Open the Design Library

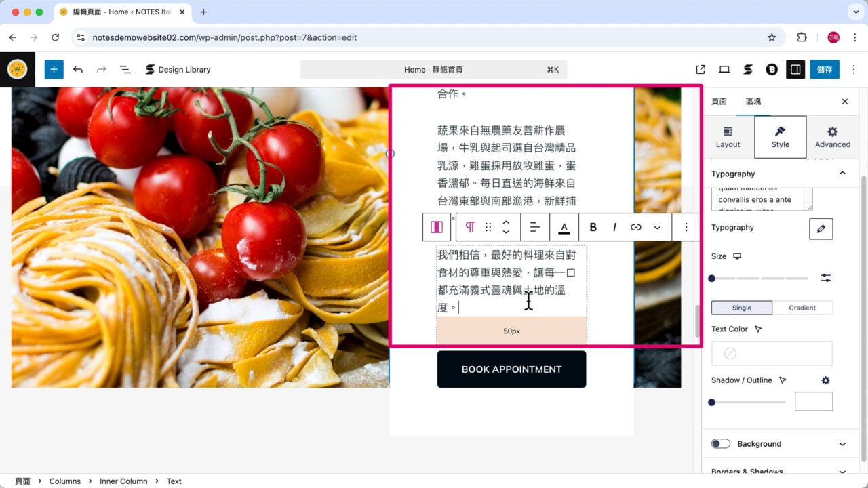(178, 69)
